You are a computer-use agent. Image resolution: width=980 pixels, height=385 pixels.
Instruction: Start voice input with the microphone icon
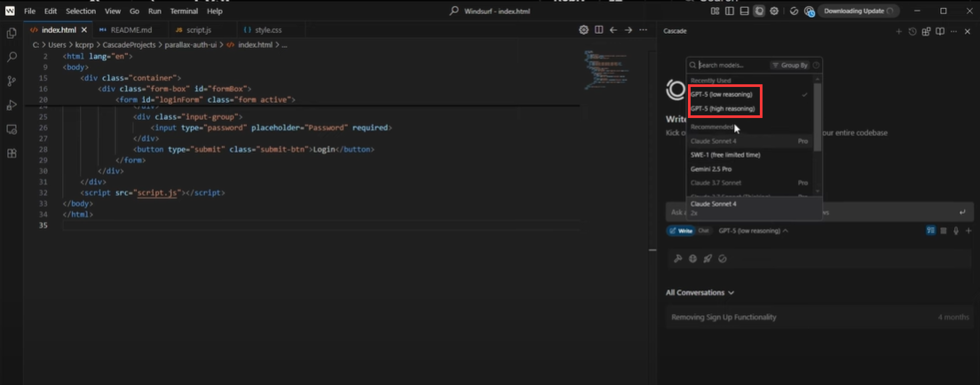[956, 231]
